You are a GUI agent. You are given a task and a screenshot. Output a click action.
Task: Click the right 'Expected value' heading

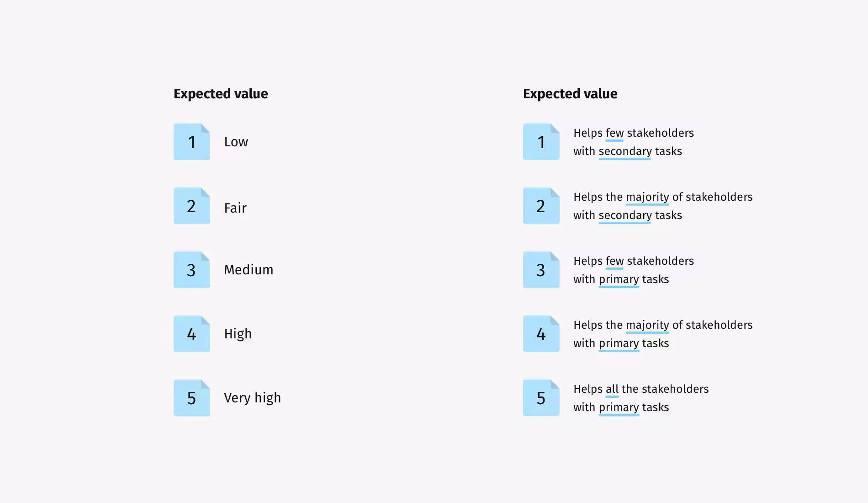point(570,94)
